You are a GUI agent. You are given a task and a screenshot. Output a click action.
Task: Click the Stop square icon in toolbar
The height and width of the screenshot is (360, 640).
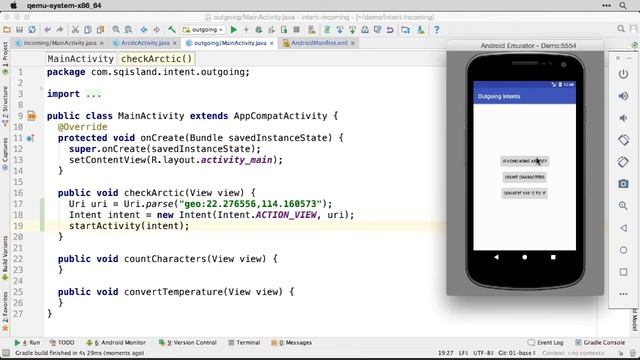point(297,30)
